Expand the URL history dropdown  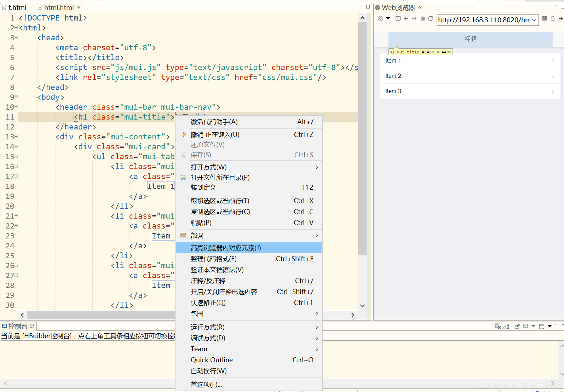coord(534,20)
